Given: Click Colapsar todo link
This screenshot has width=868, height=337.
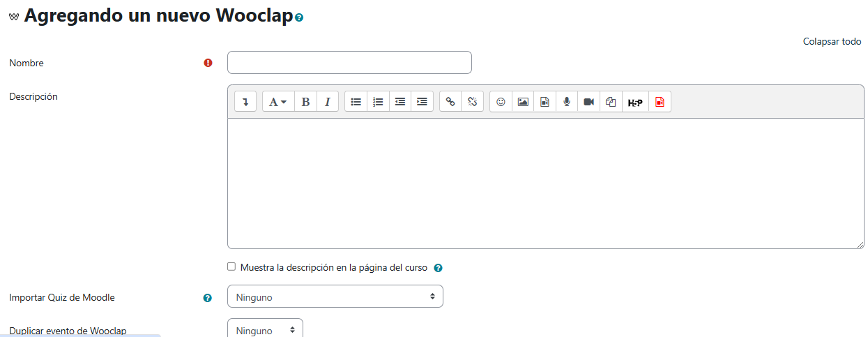Looking at the screenshot, I should click(x=832, y=41).
